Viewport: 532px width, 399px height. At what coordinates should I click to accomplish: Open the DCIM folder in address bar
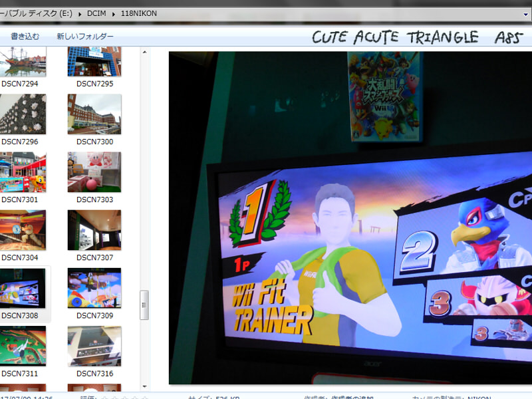pyautogui.click(x=96, y=13)
